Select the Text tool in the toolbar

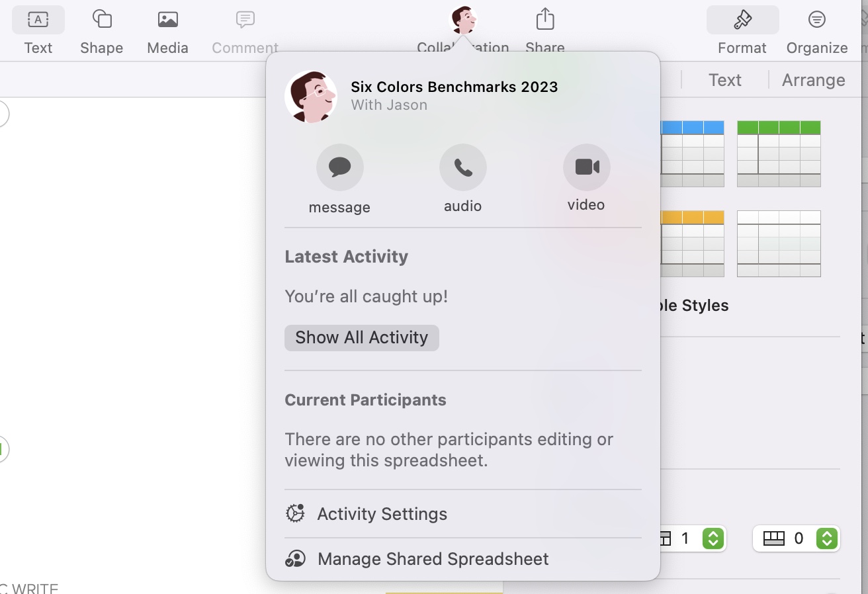click(38, 31)
